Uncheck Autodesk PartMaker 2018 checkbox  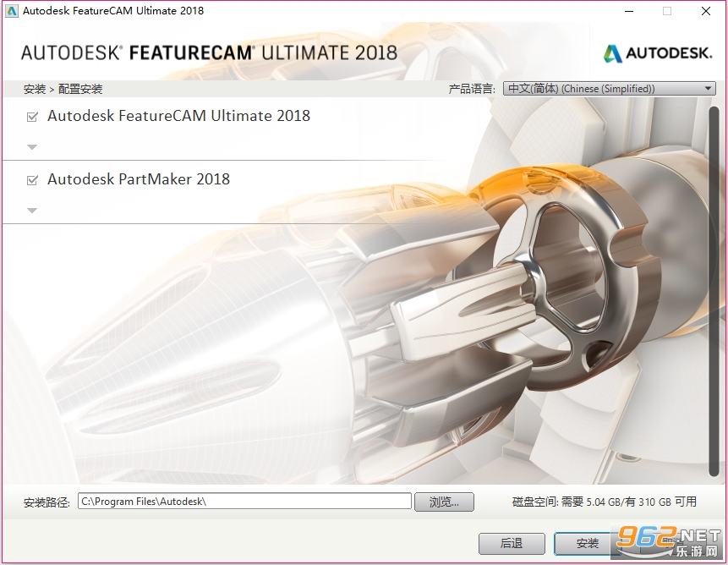coord(32,180)
